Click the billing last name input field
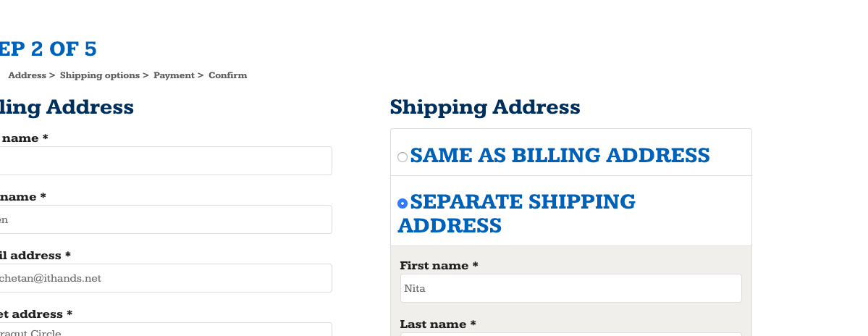Screen dimensions: 868x336 tap(165, 219)
